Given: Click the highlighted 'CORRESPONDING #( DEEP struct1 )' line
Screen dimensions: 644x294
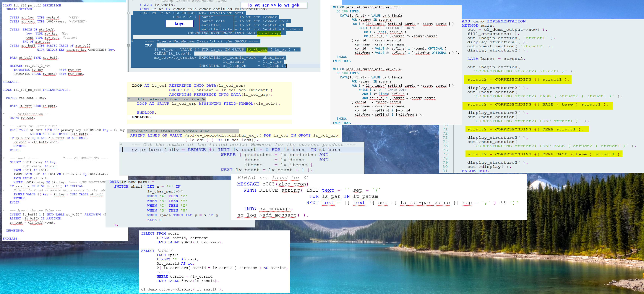Looking at the screenshot, I should (527, 129).
